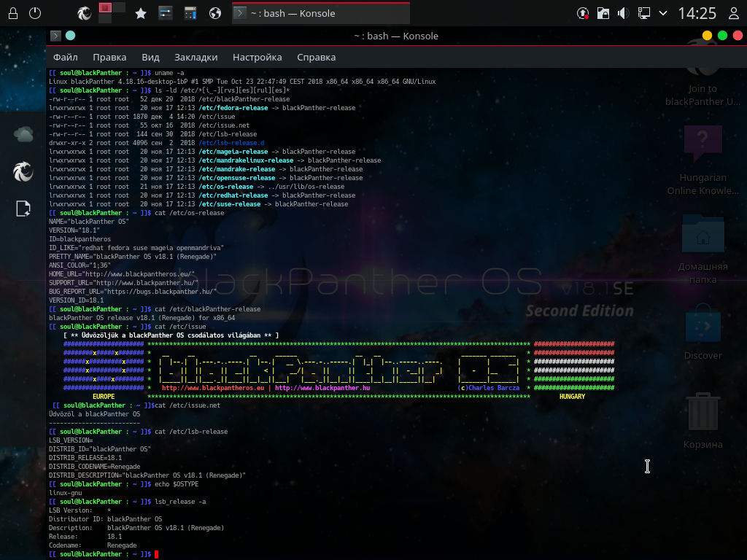Click the /etc/redhat-release symlink entry

[233, 195]
